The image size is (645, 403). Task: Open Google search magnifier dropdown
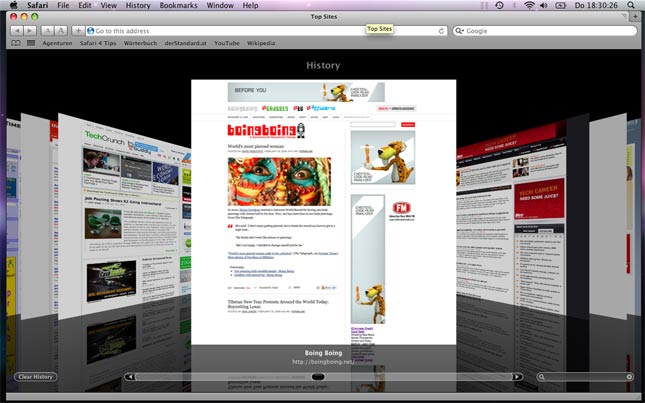[459, 31]
